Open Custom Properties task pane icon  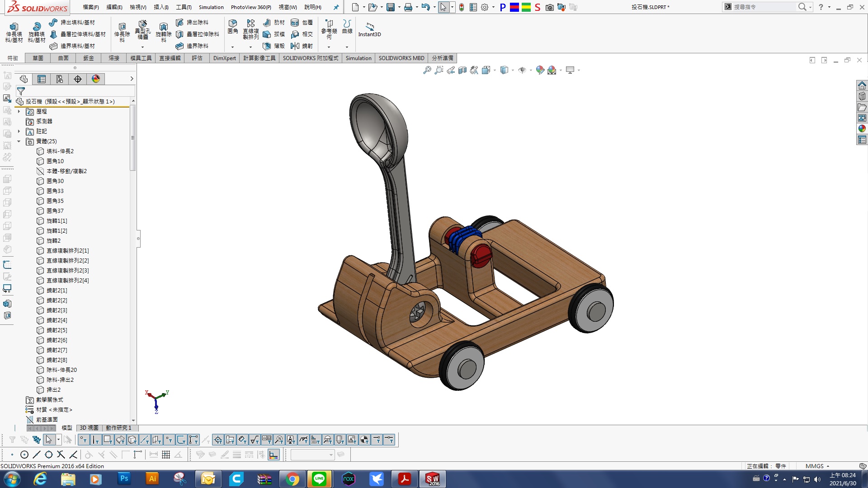[x=862, y=140]
